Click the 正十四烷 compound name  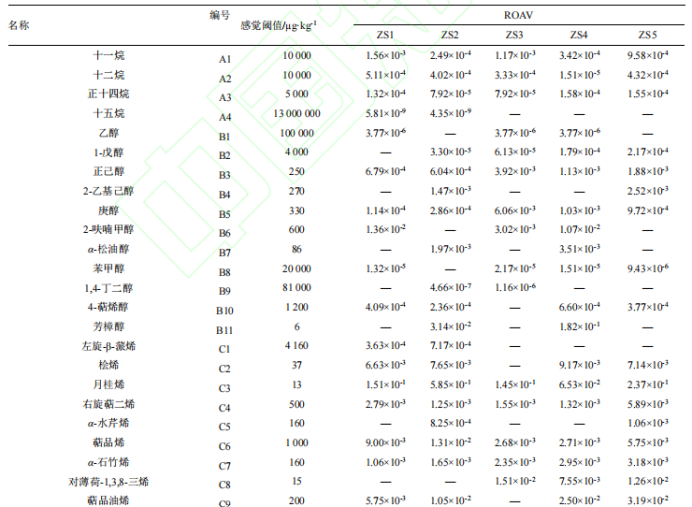pos(109,93)
